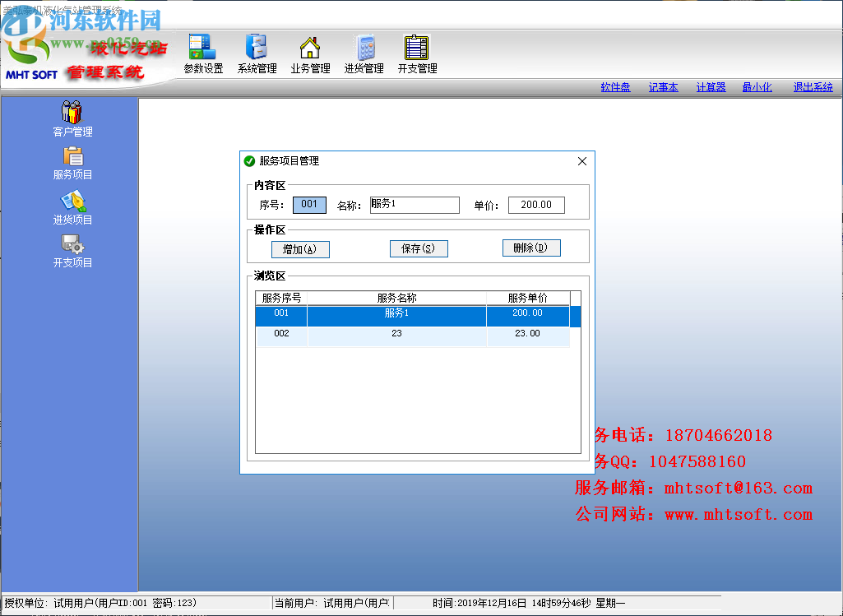Click the 单价 field showing 200.00
Image resolution: width=843 pixels, height=616 pixels.
click(536, 205)
